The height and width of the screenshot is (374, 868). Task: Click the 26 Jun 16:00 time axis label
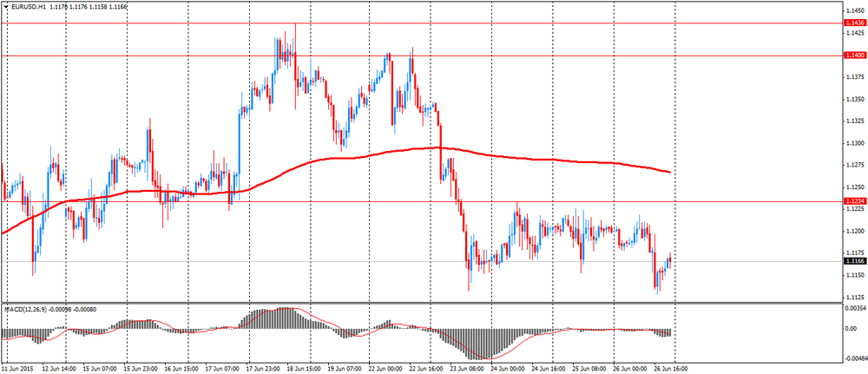tap(672, 368)
